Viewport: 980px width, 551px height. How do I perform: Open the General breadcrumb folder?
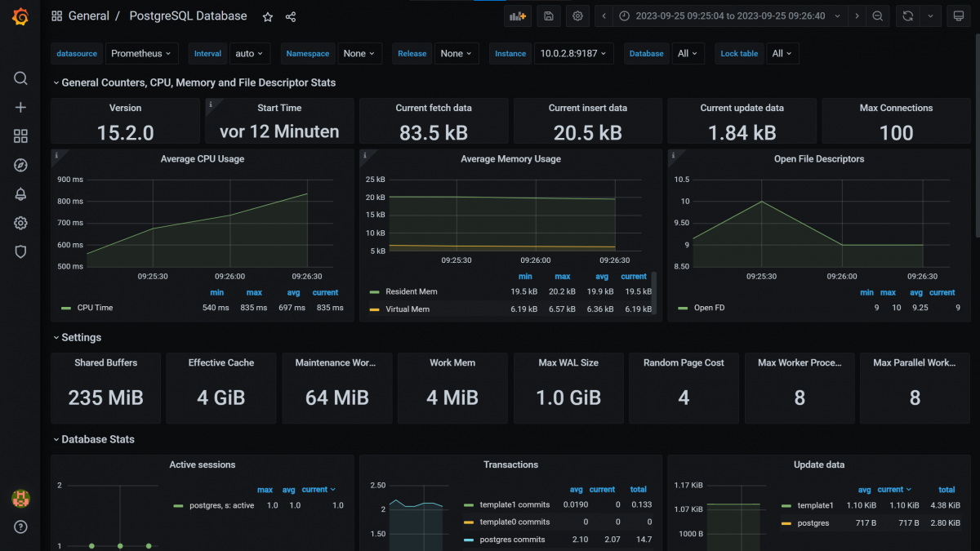point(90,16)
